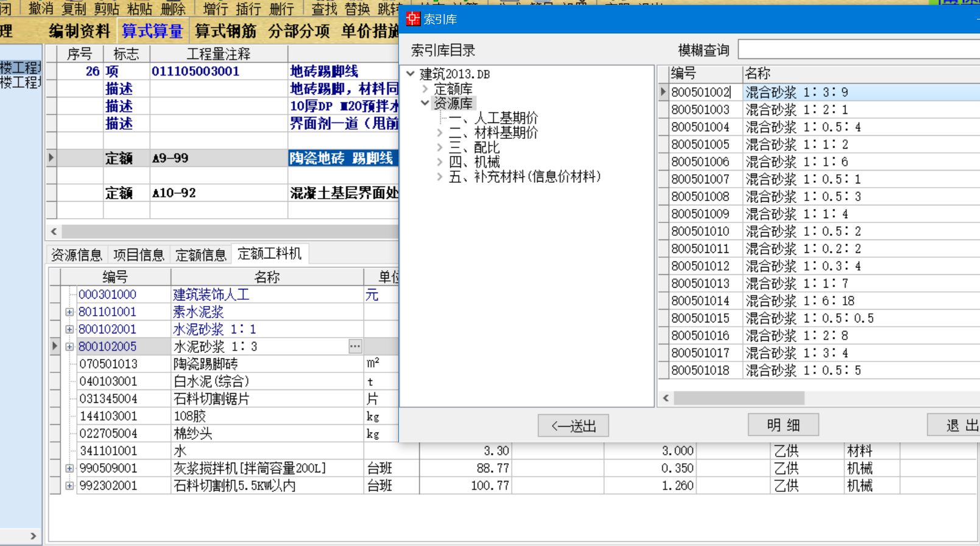
Task: Click item code 011105003001 cell
Action: tap(219, 71)
